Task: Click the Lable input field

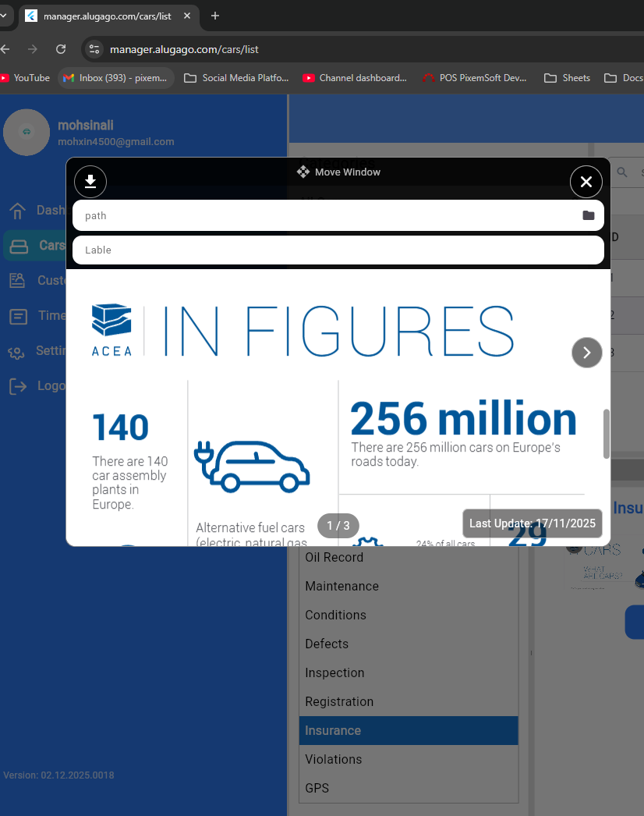Action: point(327,250)
